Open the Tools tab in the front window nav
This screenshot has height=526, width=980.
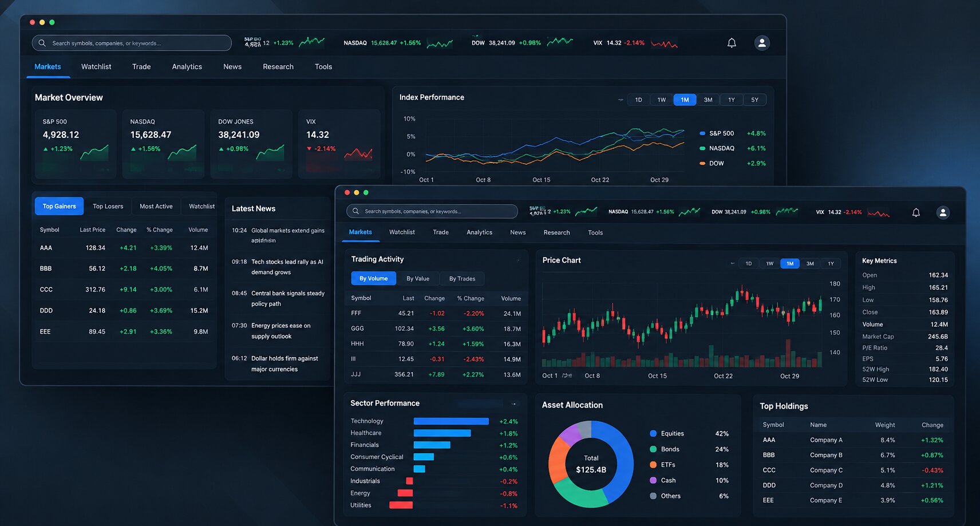tap(595, 232)
